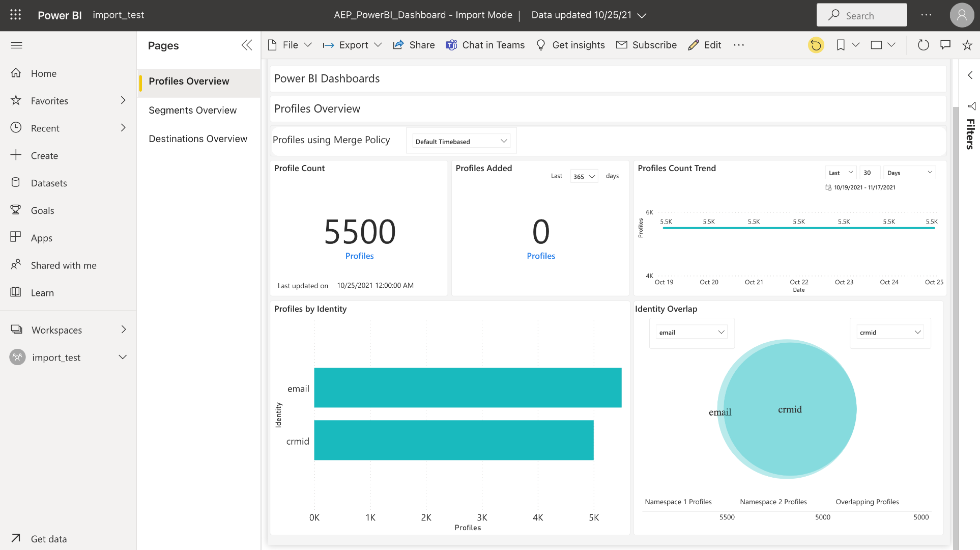Open the 365 days dropdown

tap(584, 177)
